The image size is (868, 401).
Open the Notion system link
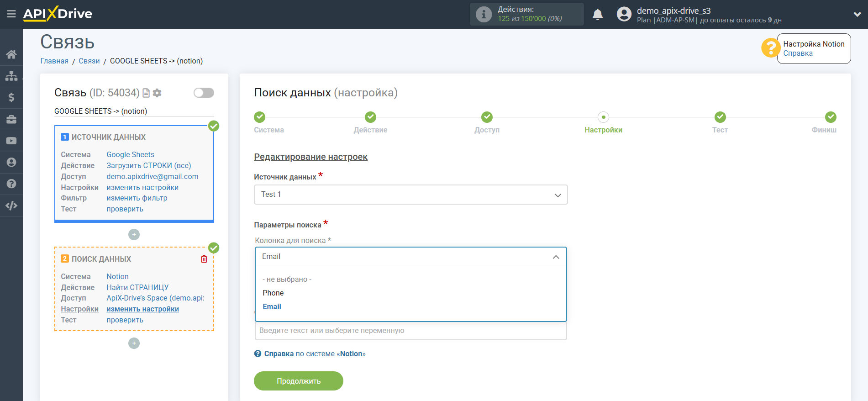[x=117, y=276]
